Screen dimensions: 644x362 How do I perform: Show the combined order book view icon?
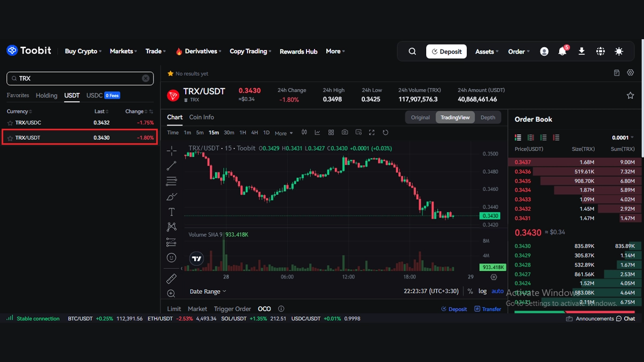(x=518, y=138)
